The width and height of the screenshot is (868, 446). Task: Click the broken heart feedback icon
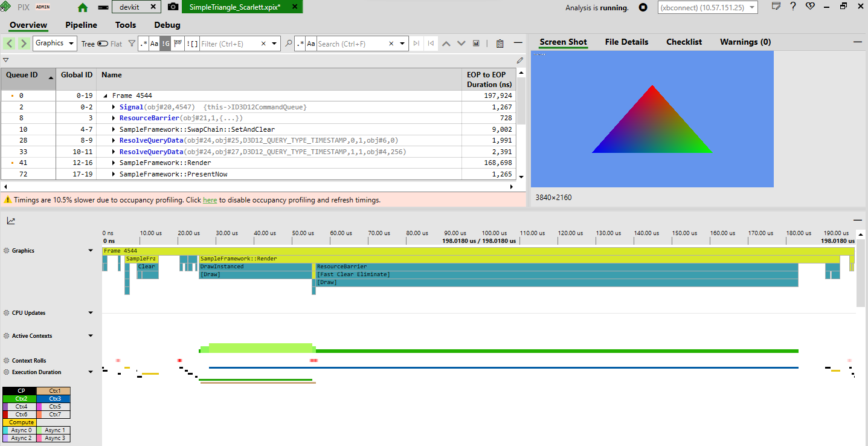pyautogui.click(x=810, y=6)
